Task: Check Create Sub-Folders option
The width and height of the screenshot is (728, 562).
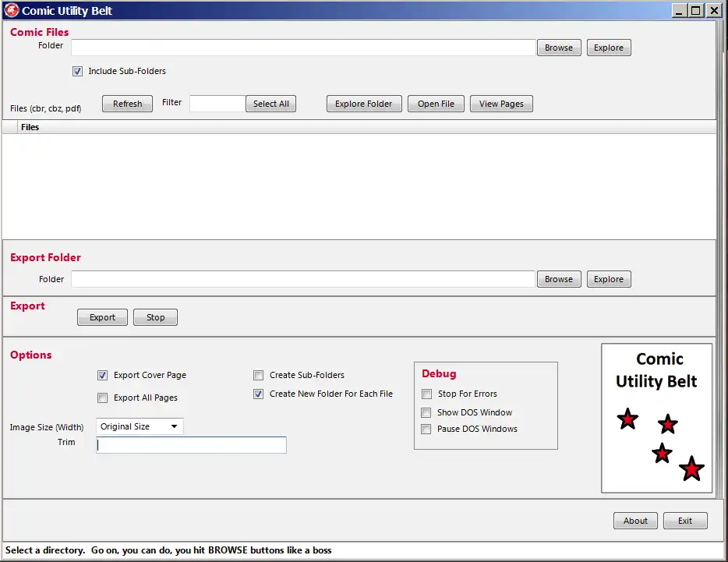Action: (x=259, y=375)
